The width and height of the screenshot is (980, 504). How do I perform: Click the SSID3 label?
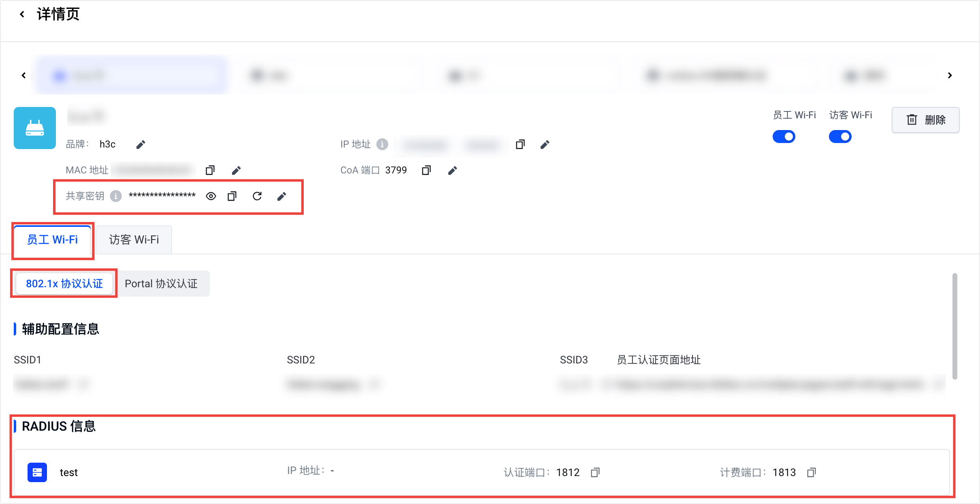pyautogui.click(x=574, y=360)
